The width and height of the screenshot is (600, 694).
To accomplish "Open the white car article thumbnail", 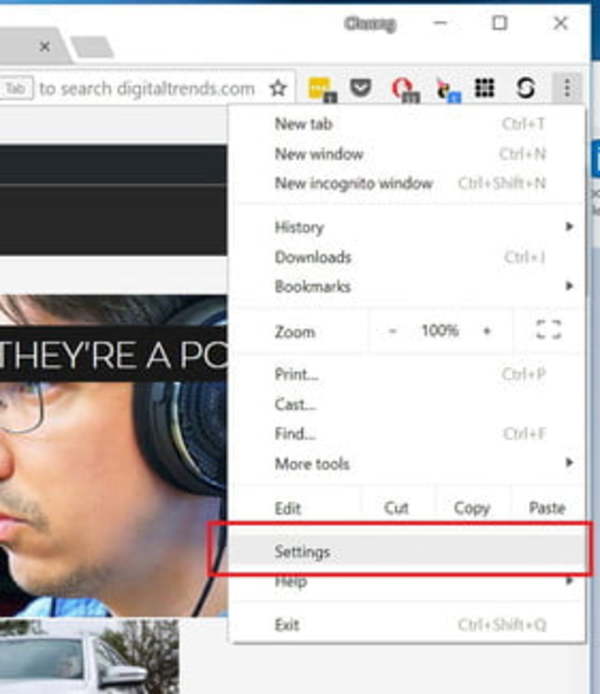I will click(89, 657).
